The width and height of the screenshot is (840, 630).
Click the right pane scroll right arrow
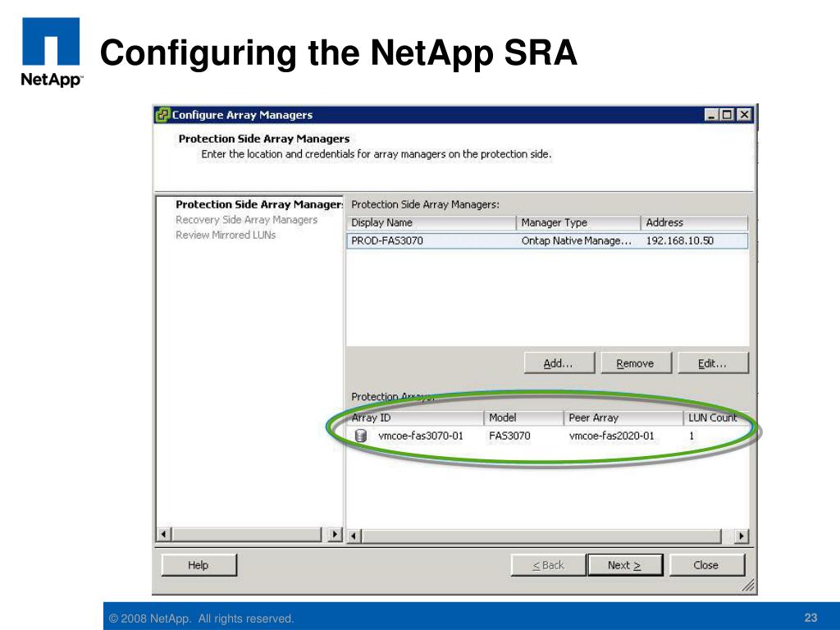[x=742, y=536]
